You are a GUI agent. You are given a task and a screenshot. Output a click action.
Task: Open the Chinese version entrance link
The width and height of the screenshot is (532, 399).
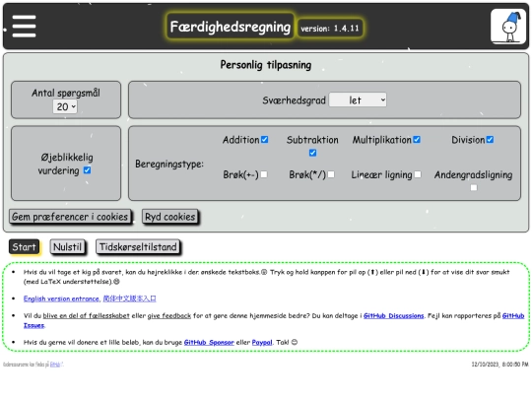129,299
